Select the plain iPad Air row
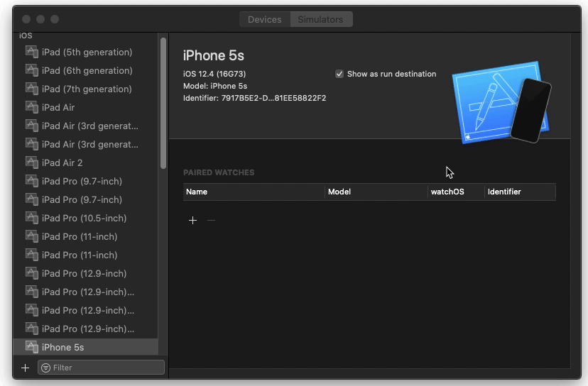 tap(86, 107)
